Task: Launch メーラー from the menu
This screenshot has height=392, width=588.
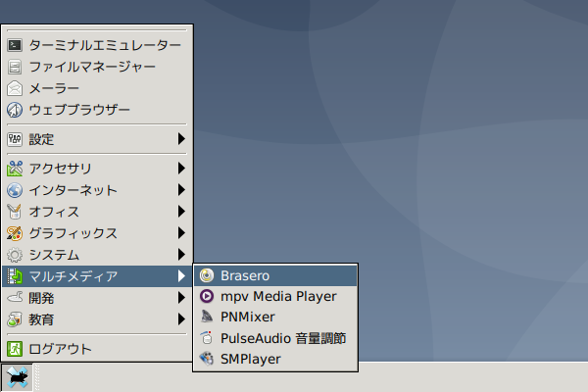Action: coord(97,88)
